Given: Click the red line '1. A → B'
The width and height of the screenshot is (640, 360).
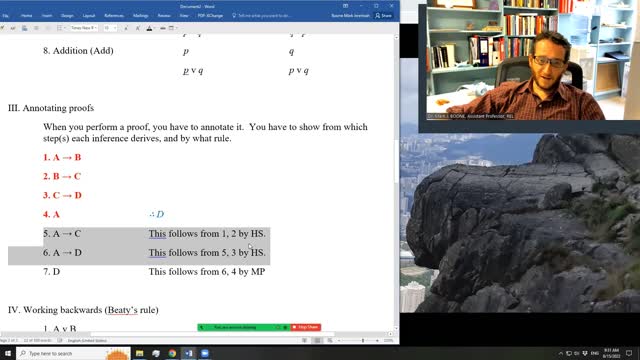Looking at the screenshot, I should [62, 157].
